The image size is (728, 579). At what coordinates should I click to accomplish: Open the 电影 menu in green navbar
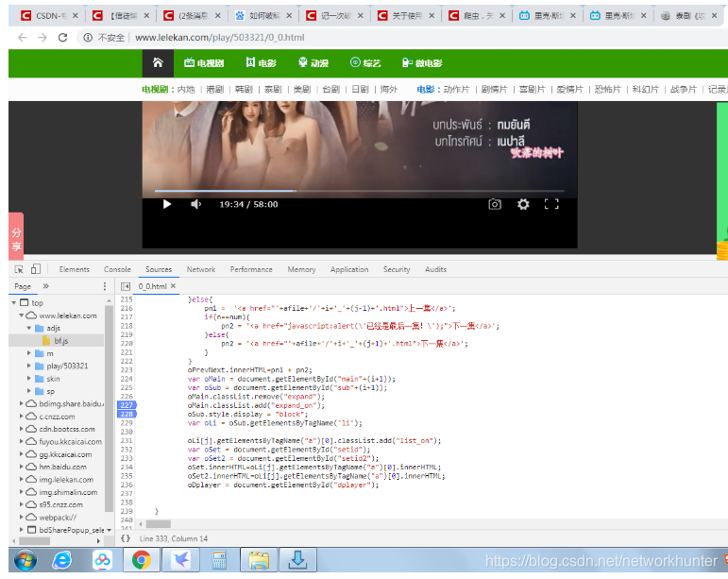click(x=261, y=62)
